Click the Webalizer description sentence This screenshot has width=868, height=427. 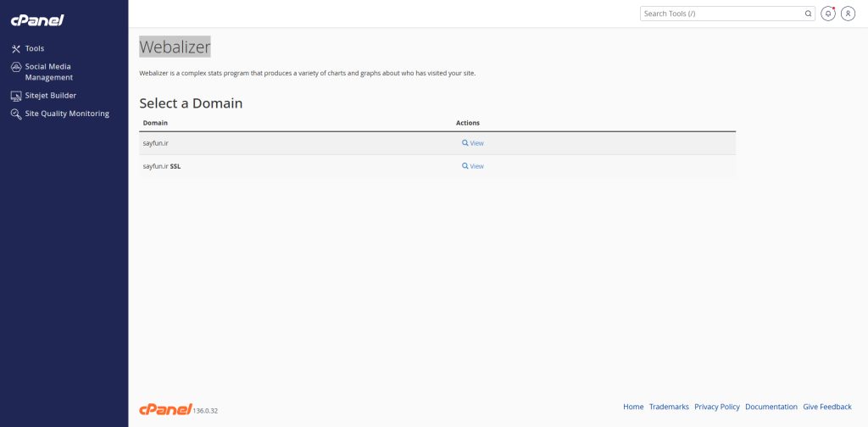click(x=307, y=73)
